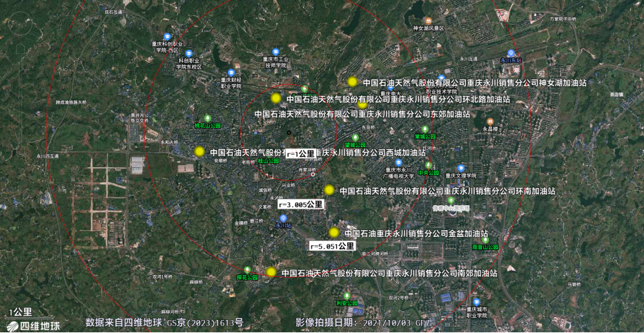Click the 金盆加油站 yellow marker
This screenshot has width=644, height=333.
334,233
